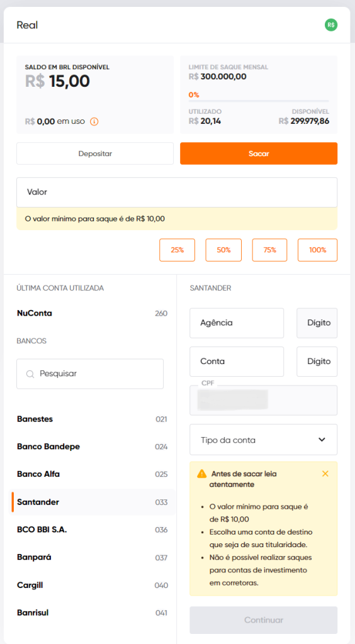Screen dimensions: 355x644
Task: Open the info icon next to em uso
Action: click(94, 121)
